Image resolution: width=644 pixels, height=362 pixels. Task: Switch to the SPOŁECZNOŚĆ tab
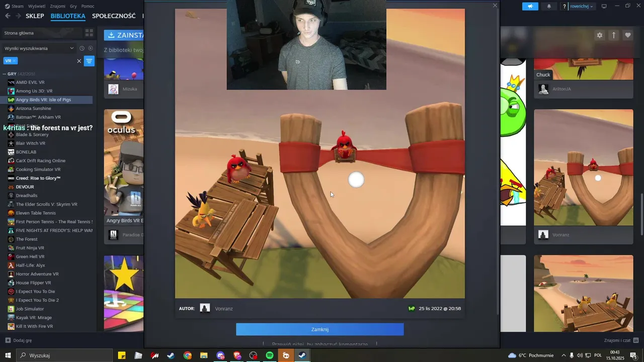point(114,16)
